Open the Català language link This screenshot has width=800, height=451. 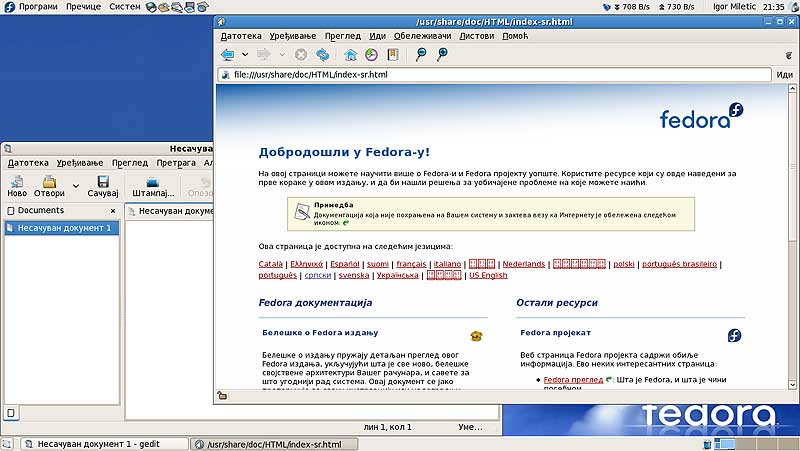point(270,264)
